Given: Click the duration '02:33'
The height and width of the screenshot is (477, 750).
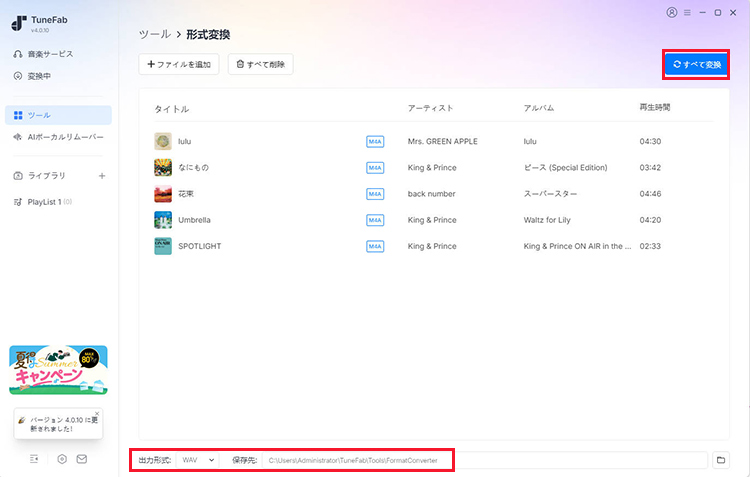Looking at the screenshot, I should pyautogui.click(x=651, y=246).
